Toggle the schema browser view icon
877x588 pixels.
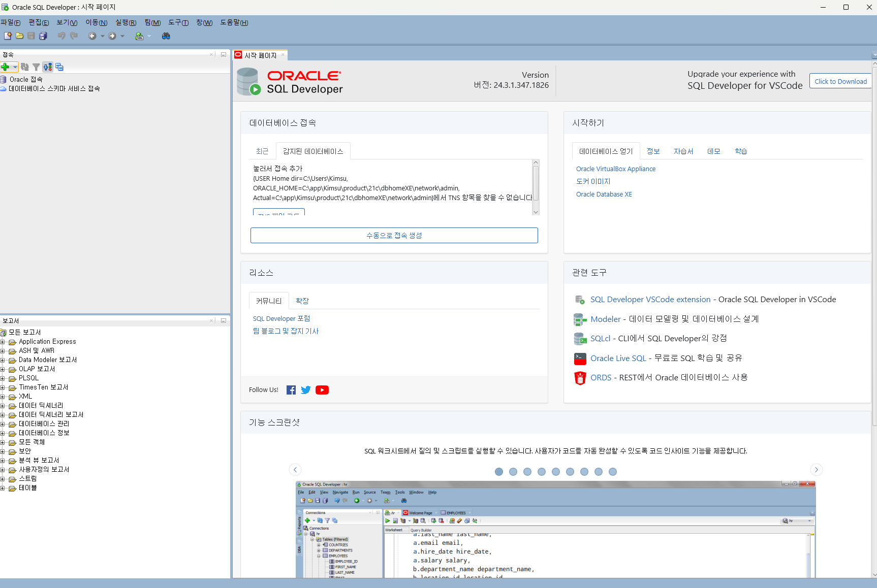tap(48, 67)
